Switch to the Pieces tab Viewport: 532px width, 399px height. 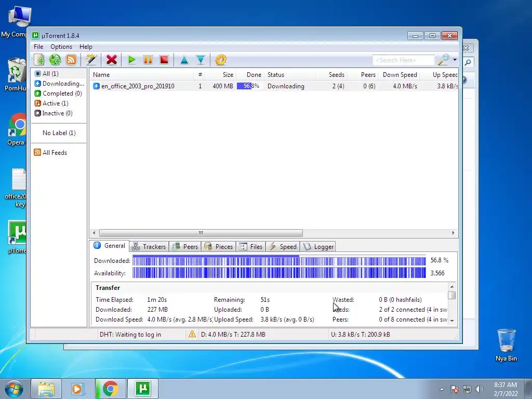pyautogui.click(x=219, y=247)
